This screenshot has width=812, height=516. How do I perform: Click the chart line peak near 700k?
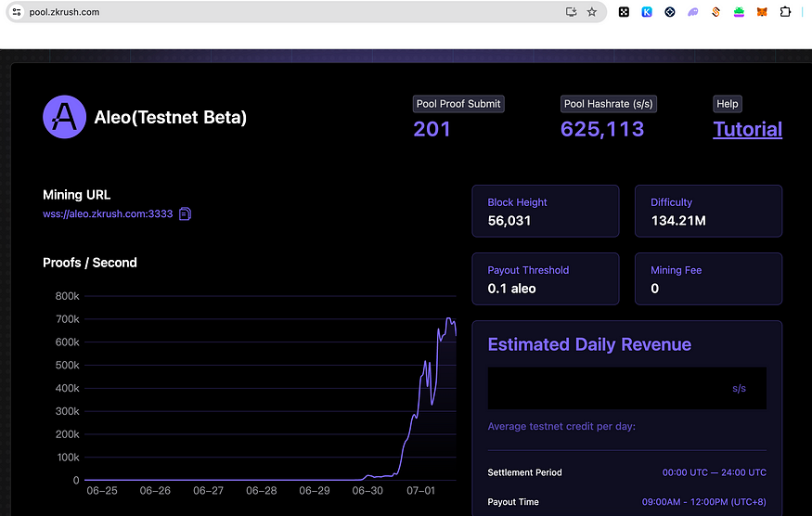pos(449,318)
